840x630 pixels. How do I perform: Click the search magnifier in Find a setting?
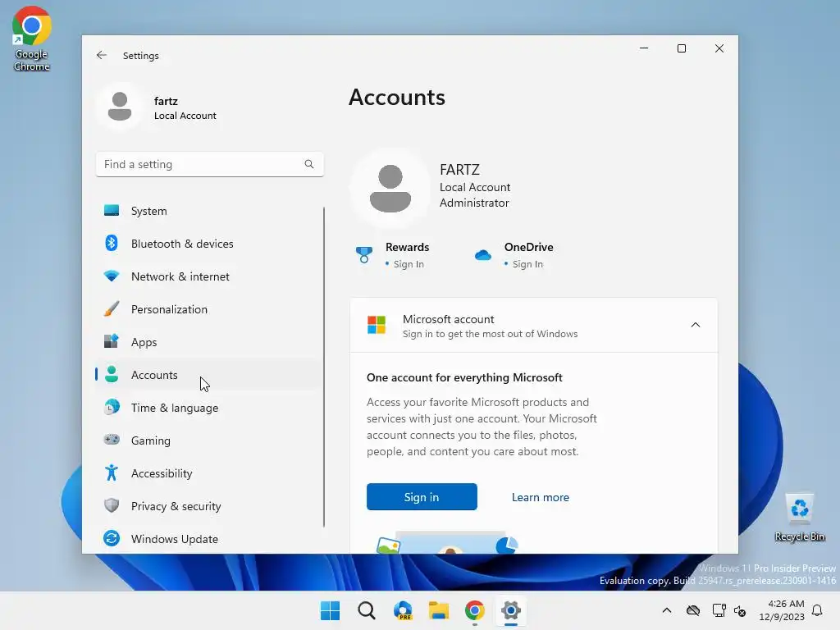pos(309,164)
